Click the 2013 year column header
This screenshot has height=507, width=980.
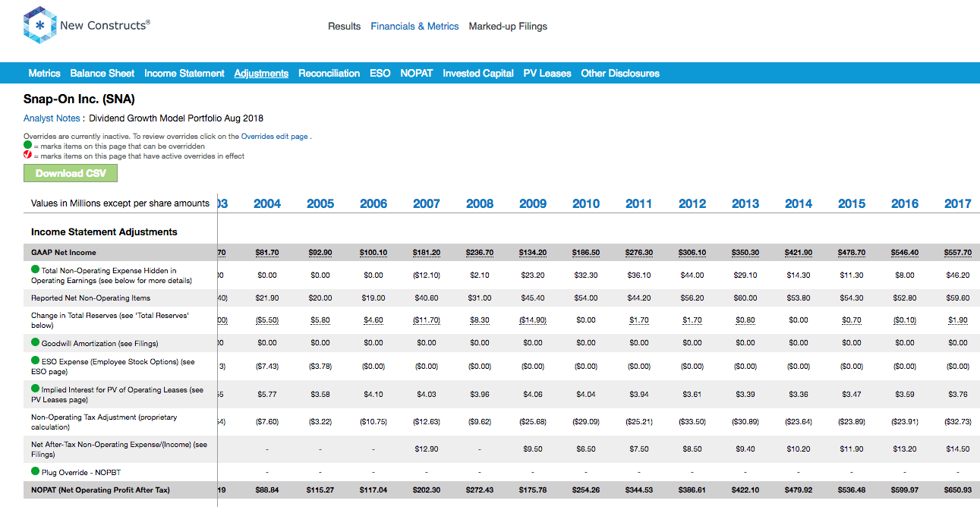pos(745,203)
